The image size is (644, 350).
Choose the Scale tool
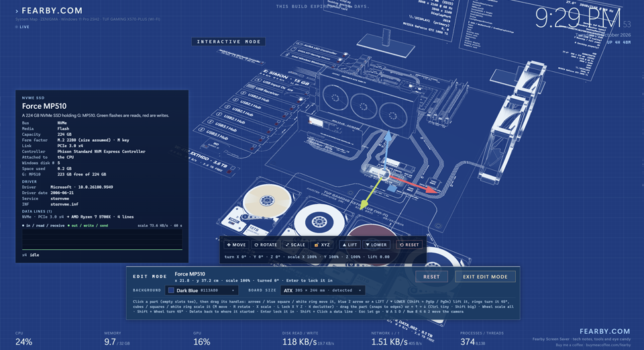coord(295,245)
